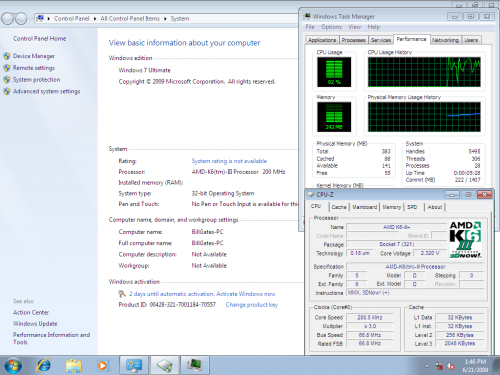Screen dimensions: 500x375
Task: Select the CPU tab in CPU-Z
Action: point(316,206)
